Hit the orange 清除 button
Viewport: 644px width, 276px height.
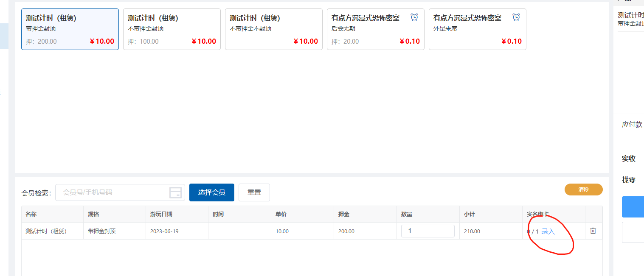click(583, 190)
